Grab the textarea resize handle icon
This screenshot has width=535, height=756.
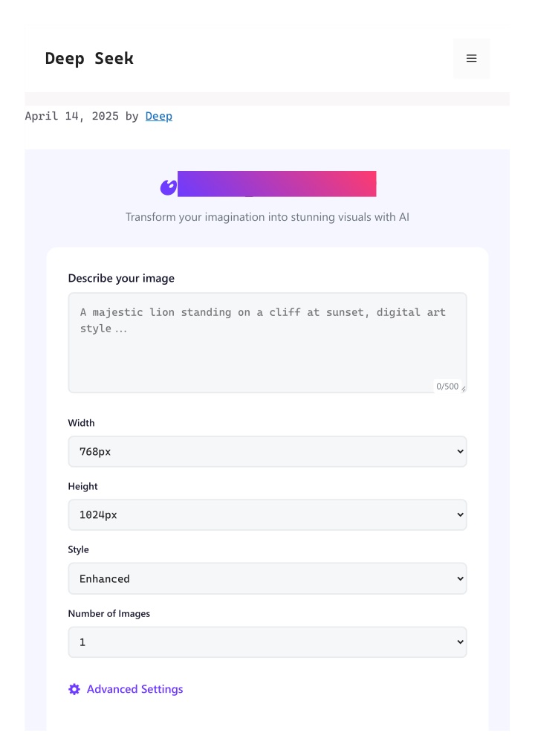coord(463,389)
